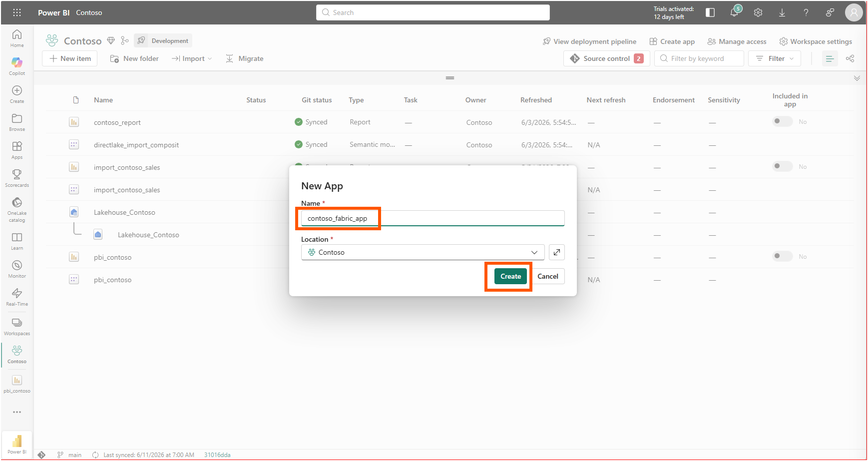
Task: Click Create app in the toolbar
Action: (x=672, y=41)
